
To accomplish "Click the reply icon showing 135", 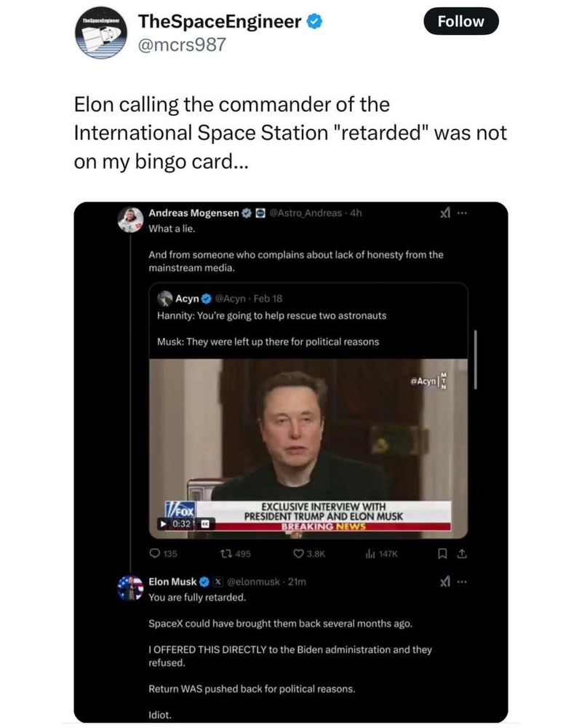I will 155,553.
